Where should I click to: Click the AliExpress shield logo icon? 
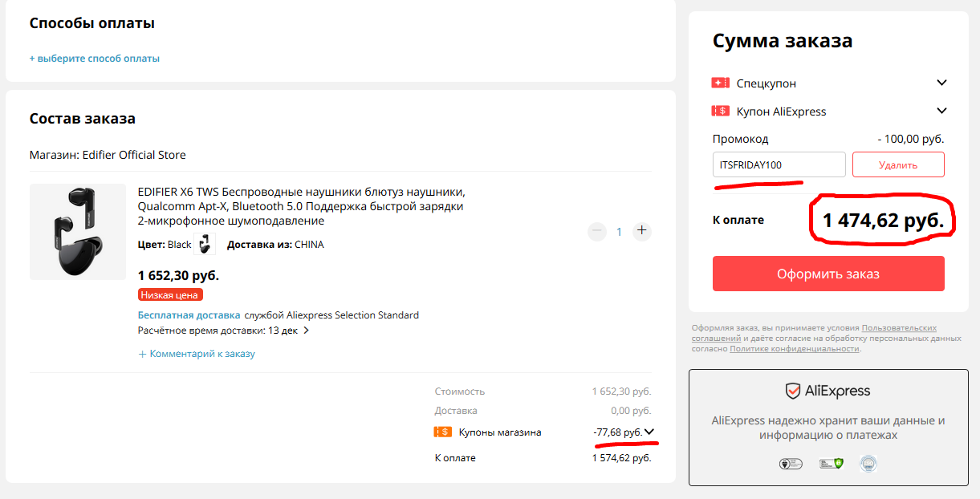793,391
